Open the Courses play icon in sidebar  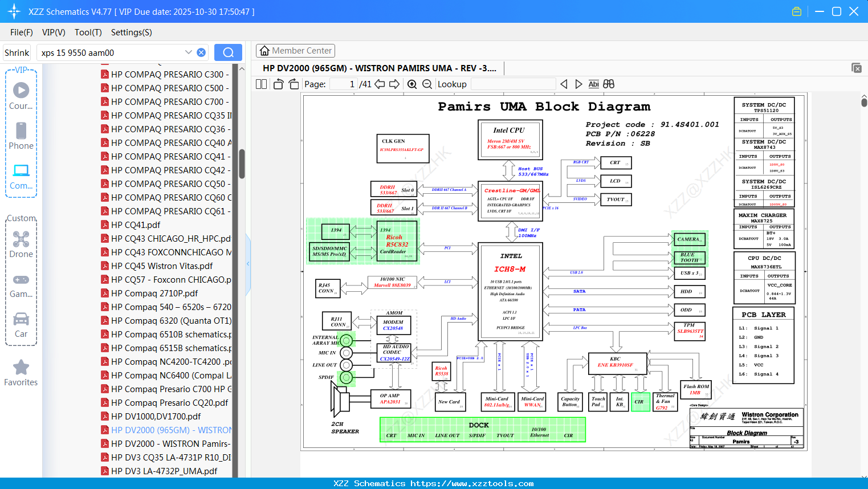pos(21,90)
